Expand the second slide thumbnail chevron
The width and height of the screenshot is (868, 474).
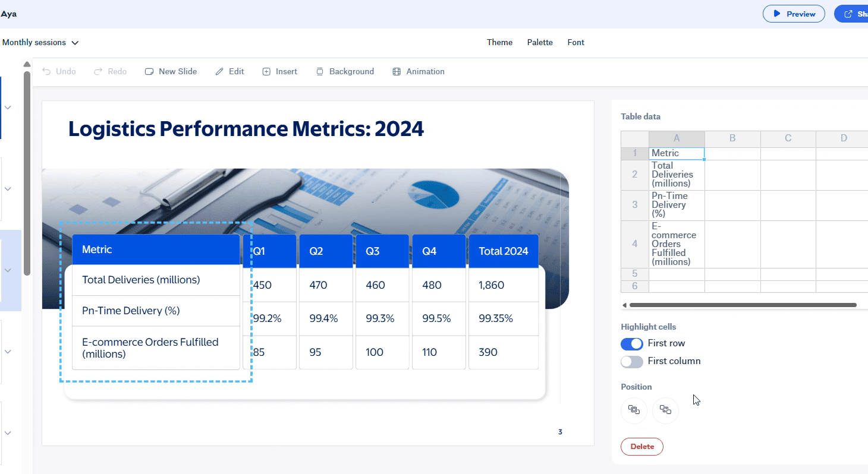(8, 188)
